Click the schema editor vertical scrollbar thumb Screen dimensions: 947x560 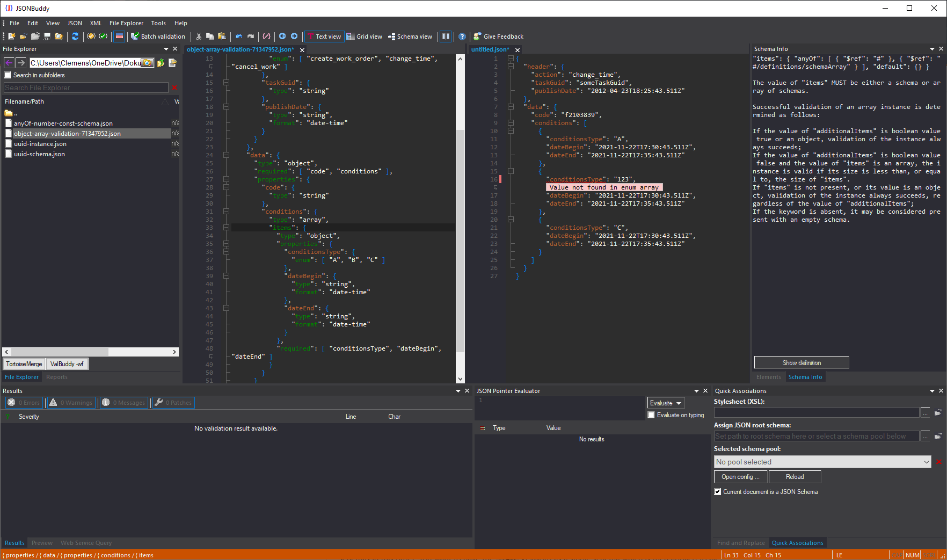click(x=460, y=241)
